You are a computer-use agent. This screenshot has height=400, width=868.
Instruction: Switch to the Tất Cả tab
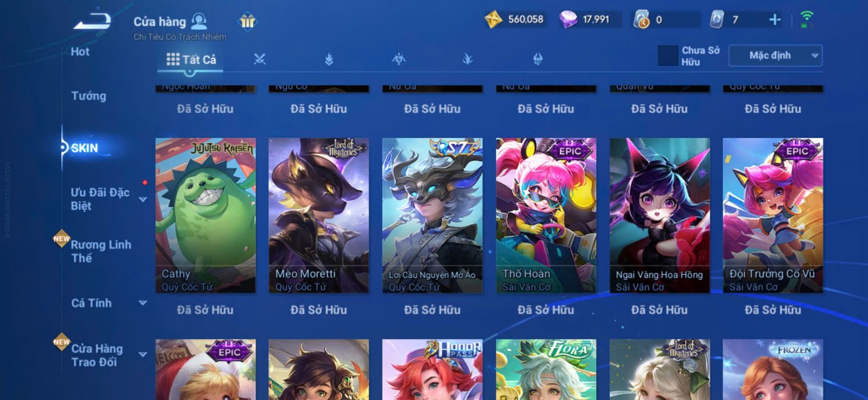coord(191,60)
